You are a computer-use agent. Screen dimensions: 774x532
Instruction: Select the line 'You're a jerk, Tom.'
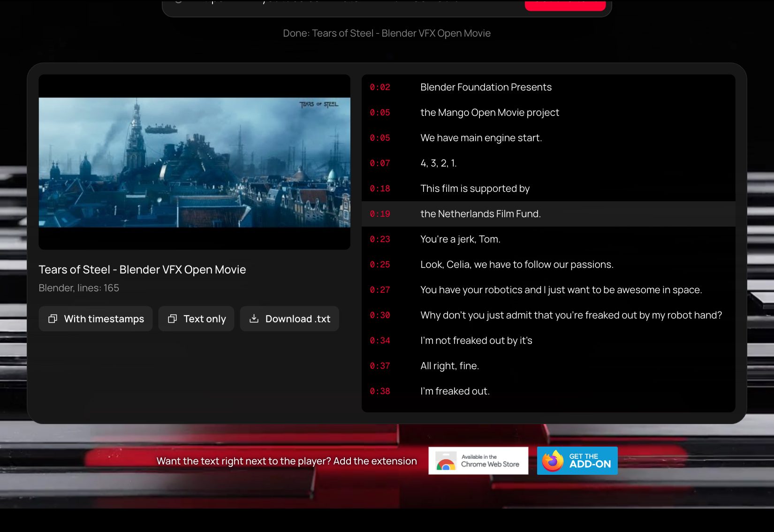(460, 239)
